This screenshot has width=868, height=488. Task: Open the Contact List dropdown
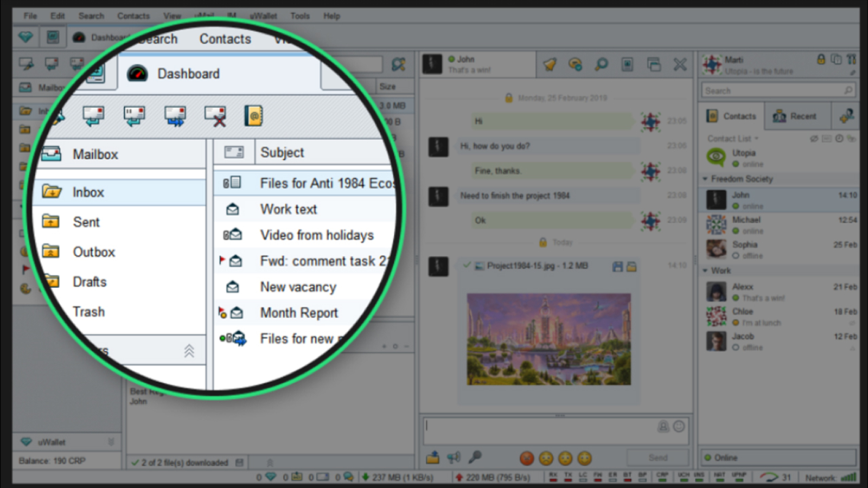point(733,139)
